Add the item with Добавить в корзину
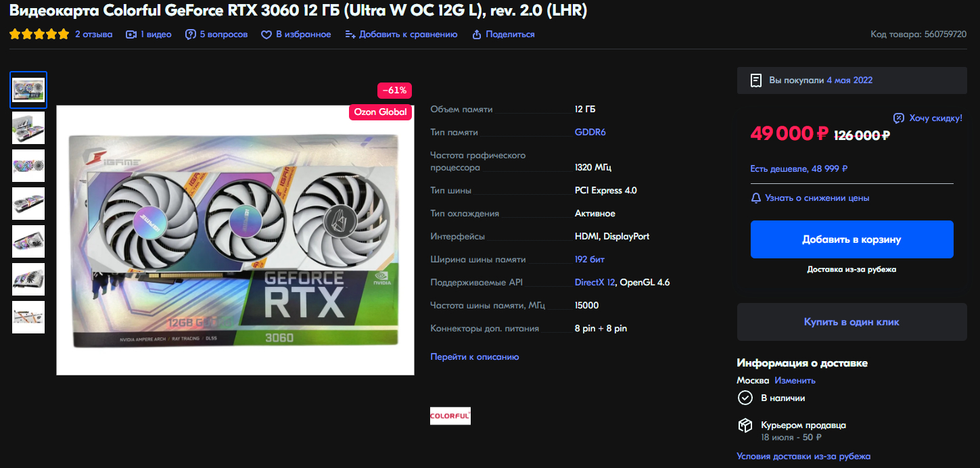This screenshot has width=980, height=468. (x=851, y=239)
